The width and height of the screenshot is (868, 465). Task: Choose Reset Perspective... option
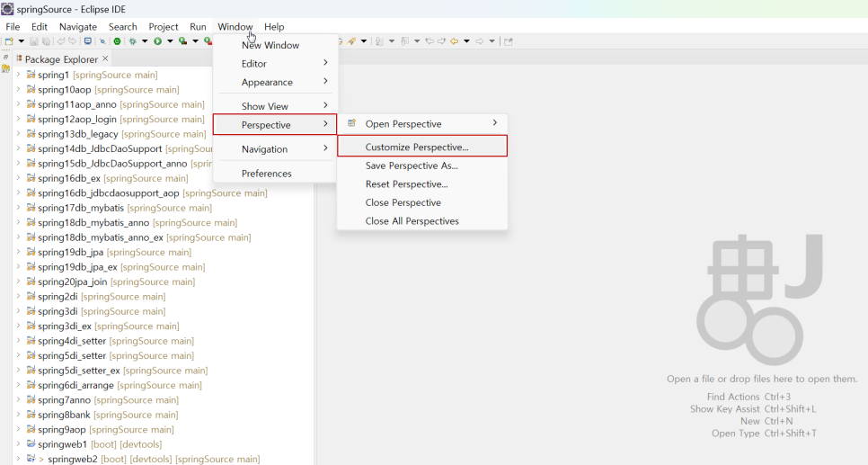422,184
